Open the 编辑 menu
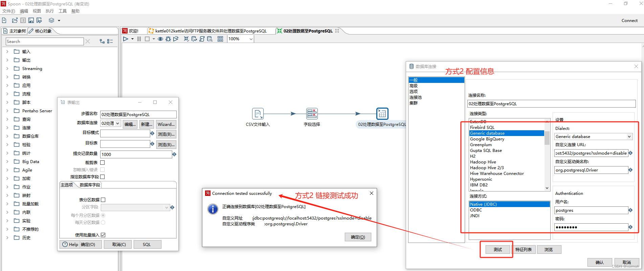 click(24, 11)
